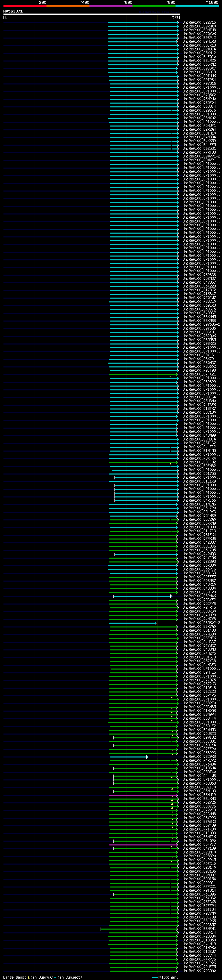Select hit label UniRef100_A5E396
This screenshot has width=222, height=980.
pyautogui.click(x=199, y=894)
